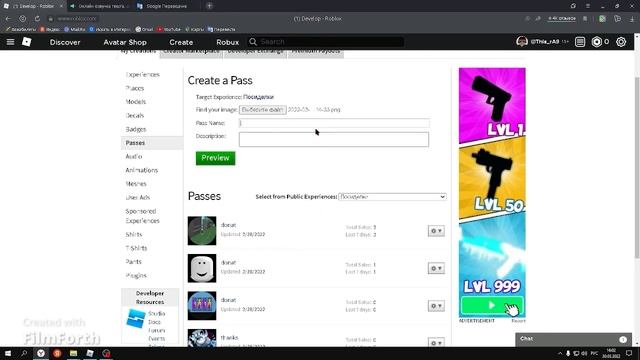Select Decals in the left sidebar
The height and width of the screenshot is (360, 640).
click(135, 116)
